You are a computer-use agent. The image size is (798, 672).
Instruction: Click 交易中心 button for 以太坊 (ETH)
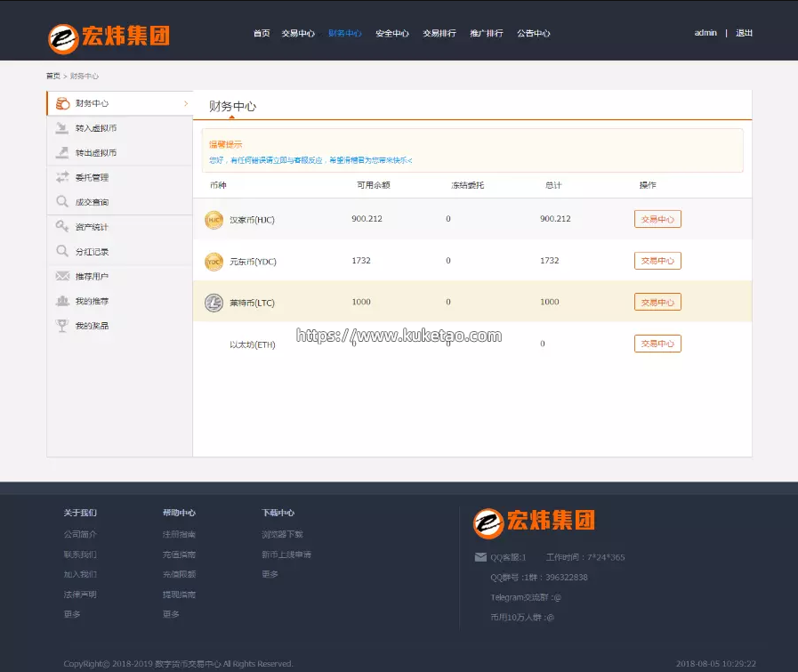657,344
